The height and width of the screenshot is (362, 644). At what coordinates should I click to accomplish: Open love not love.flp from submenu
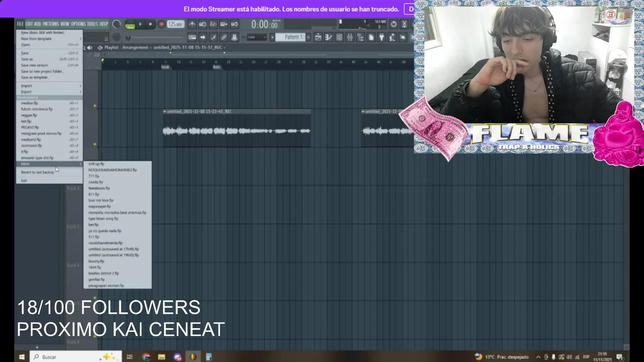[x=118, y=200]
